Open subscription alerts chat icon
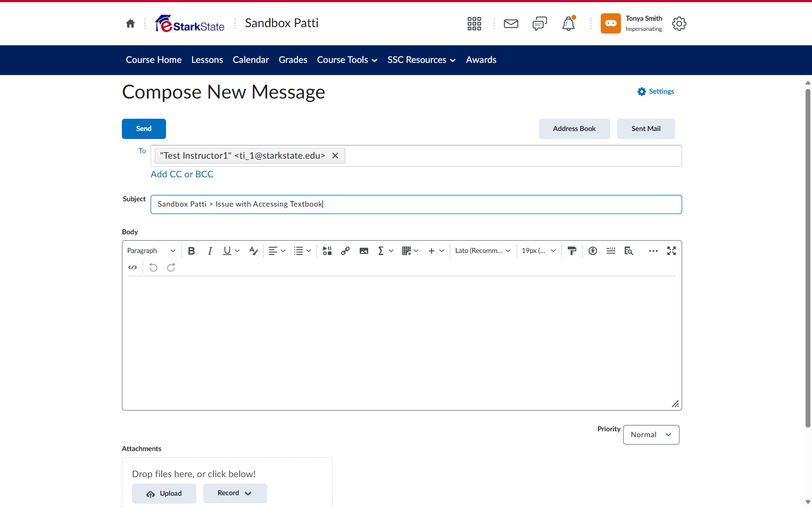The width and height of the screenshot is (812, 508). [540, 23]
